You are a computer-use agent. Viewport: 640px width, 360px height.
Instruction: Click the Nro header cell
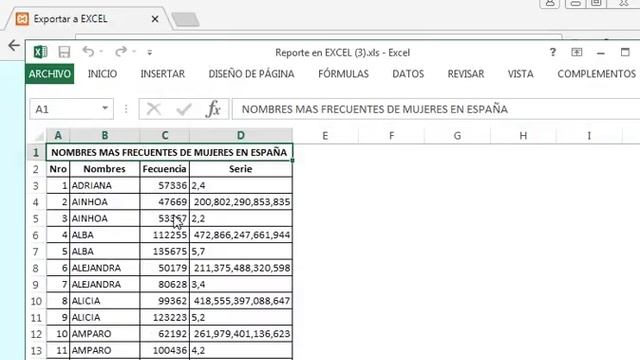58,169
